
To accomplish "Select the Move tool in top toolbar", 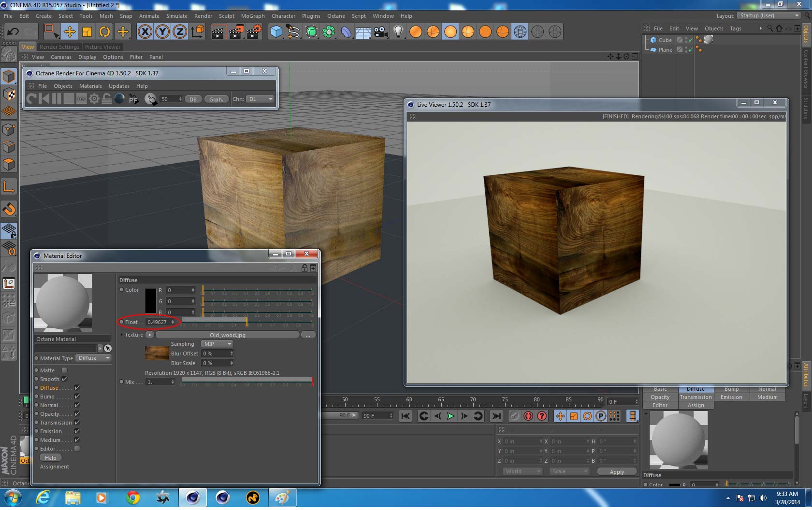I will [x=70, y=32].
